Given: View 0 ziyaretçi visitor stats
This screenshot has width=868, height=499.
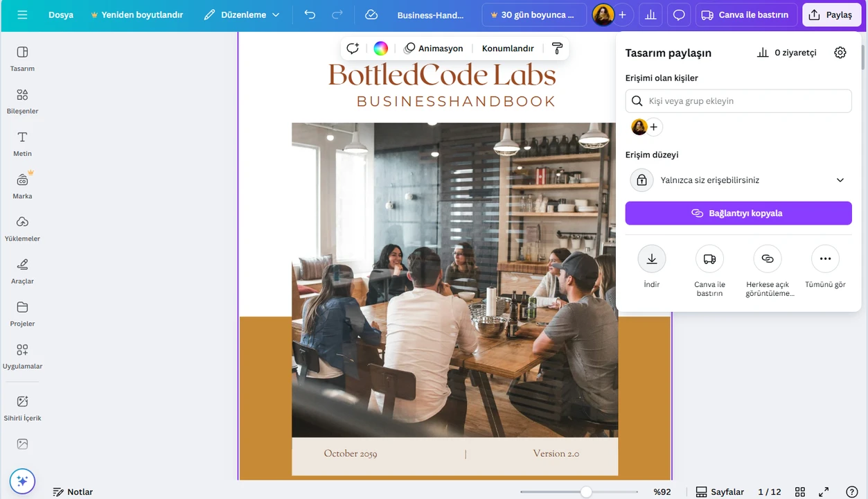Looking at the screenshot, I should point(787,53).
